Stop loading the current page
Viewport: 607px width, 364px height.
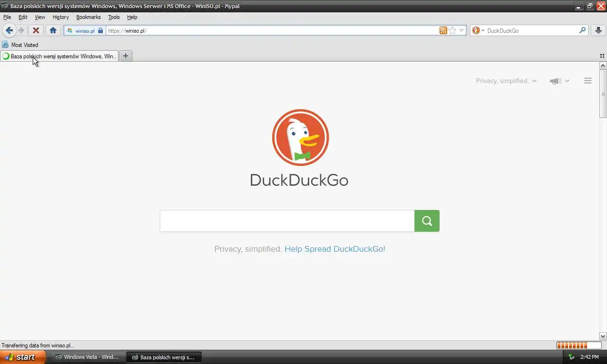pos(36,30)
